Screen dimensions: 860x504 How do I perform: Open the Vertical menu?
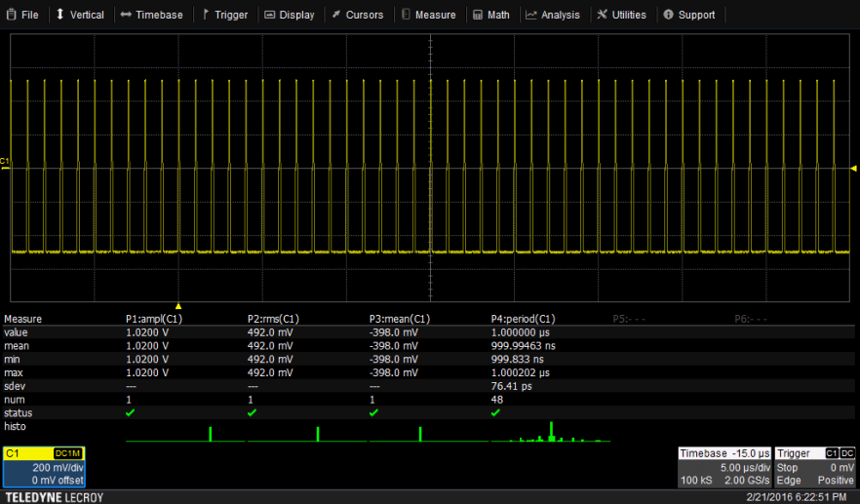tap(79, 15)
